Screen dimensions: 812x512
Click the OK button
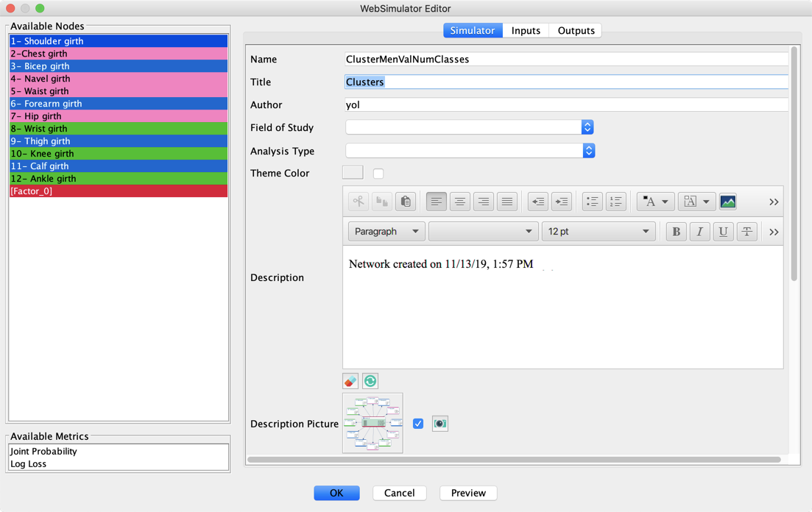336,493
